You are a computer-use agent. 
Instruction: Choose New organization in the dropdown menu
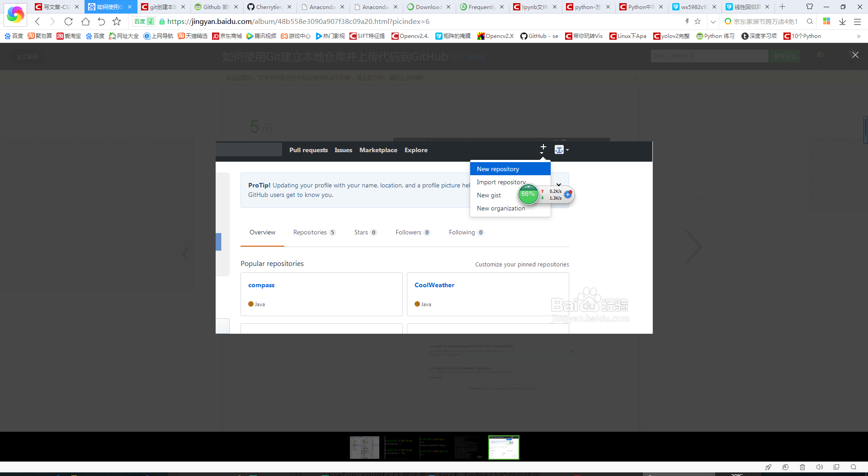coord(510,208)
